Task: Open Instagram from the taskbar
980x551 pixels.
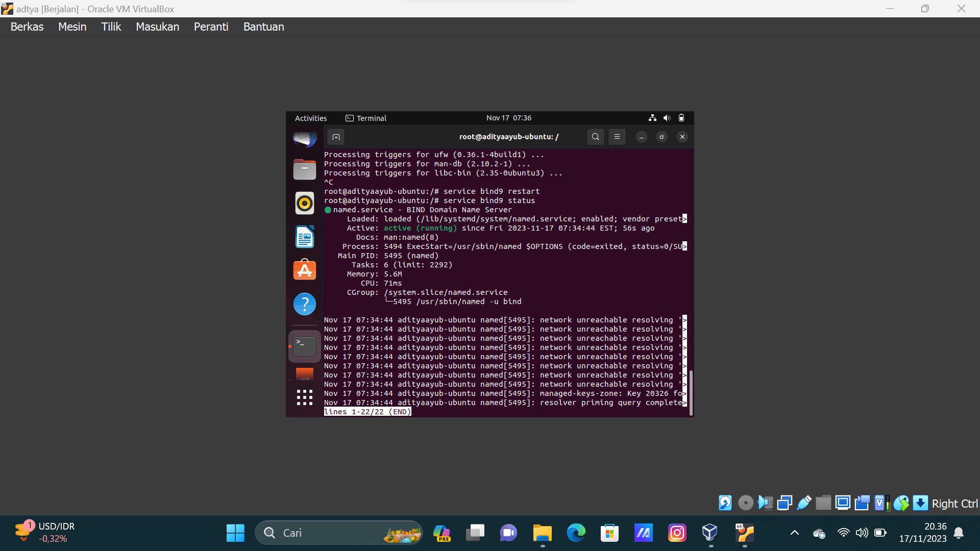Action: tap(677, 533)
